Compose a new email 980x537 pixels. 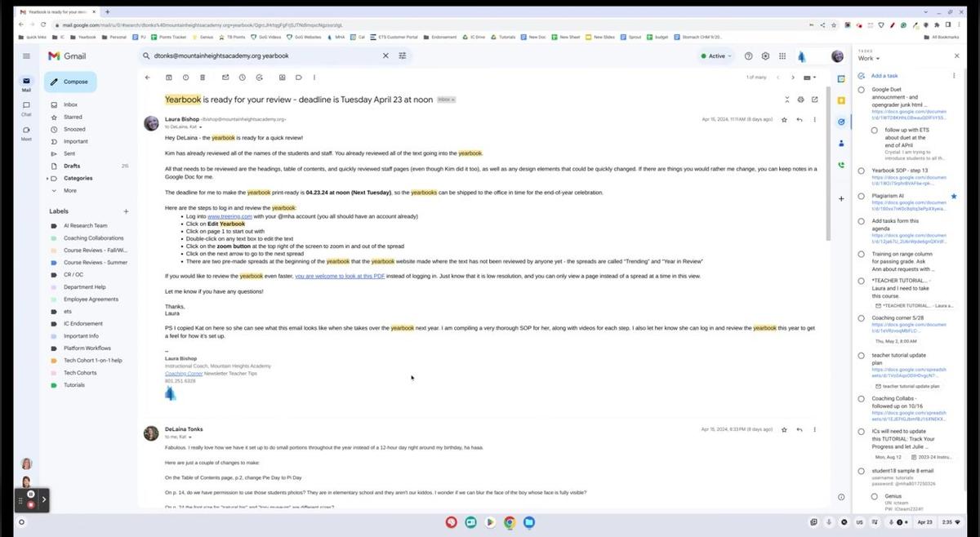(70, 82)
